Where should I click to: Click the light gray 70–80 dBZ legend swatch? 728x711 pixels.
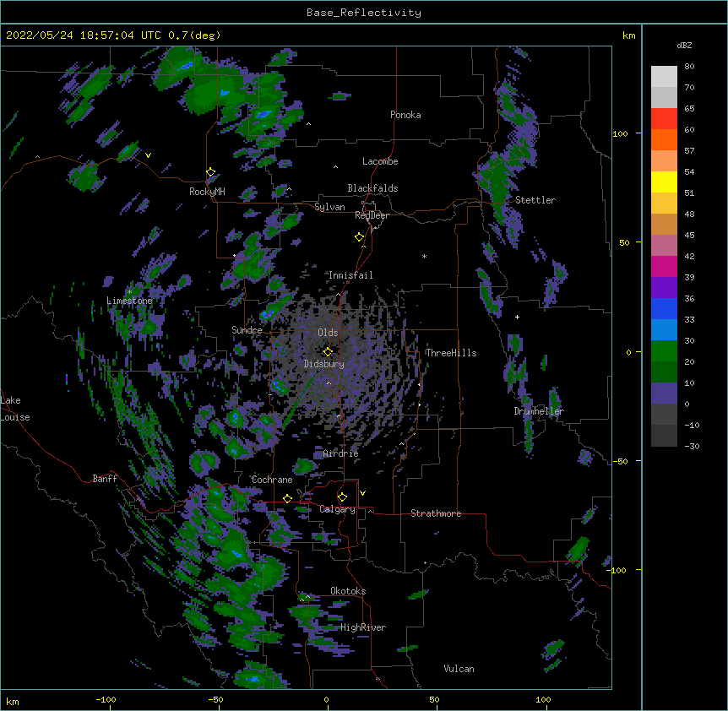pos(664,76)
